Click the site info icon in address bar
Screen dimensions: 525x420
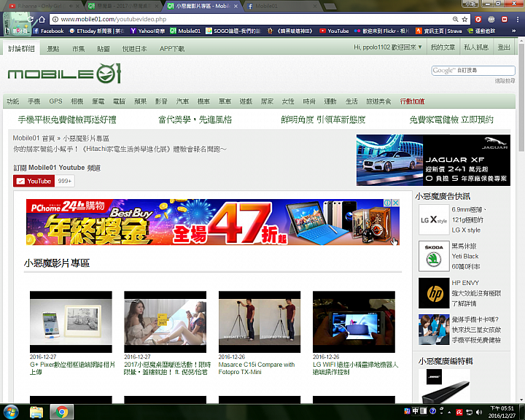[55, 20]
